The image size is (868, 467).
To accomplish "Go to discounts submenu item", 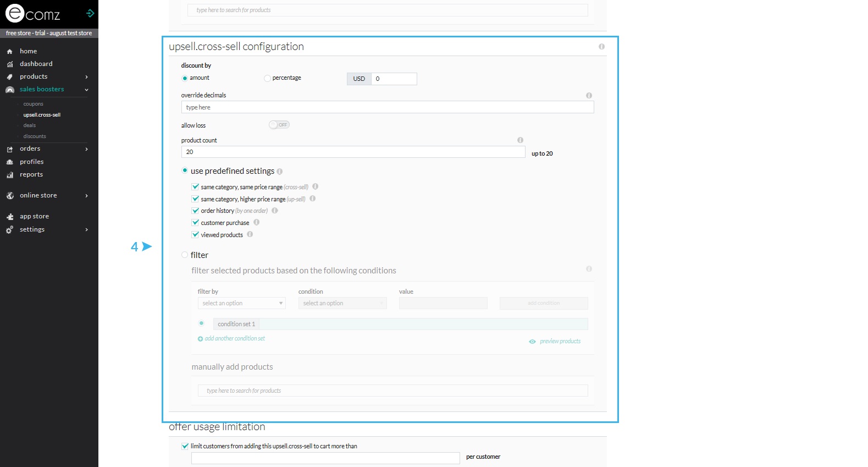I will pyautogui.click(x=35, y=136).
